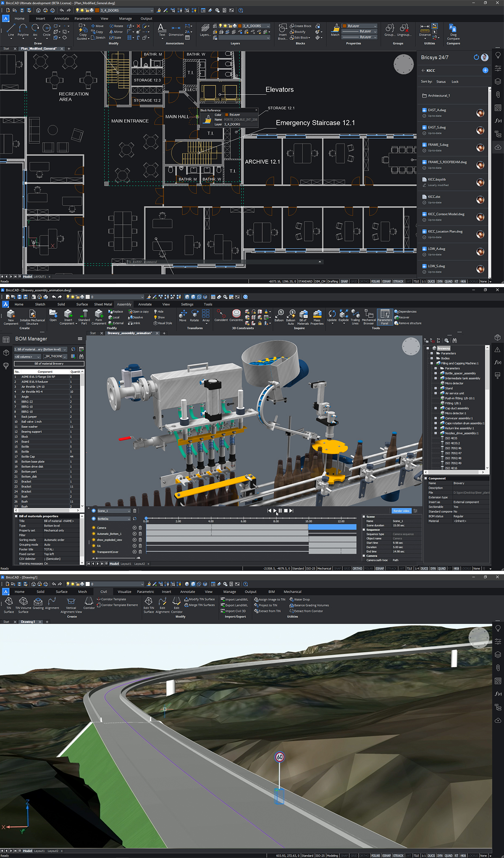Expand the Scene_1 dropdown in animation panel
504x858 pixels.
(x=129, y=511)
